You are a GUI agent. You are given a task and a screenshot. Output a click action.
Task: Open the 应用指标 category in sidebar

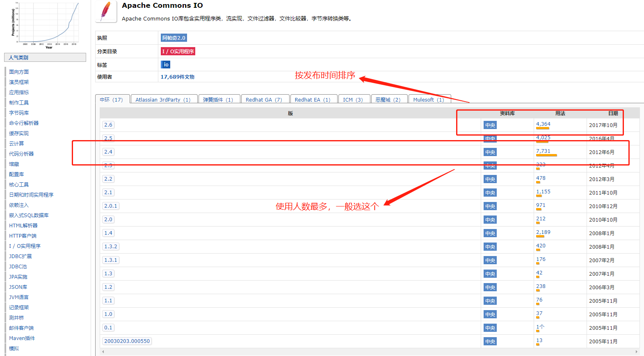tap(19, 92)
